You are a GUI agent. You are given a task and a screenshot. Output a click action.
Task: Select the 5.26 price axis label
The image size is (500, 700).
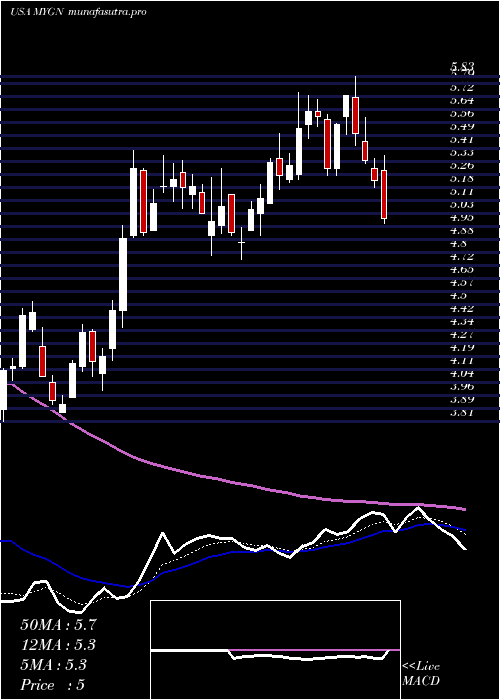tap(462, 166)
